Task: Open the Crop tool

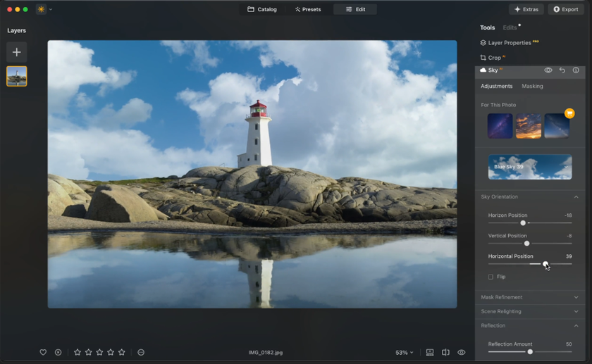Action: [494, 58]
